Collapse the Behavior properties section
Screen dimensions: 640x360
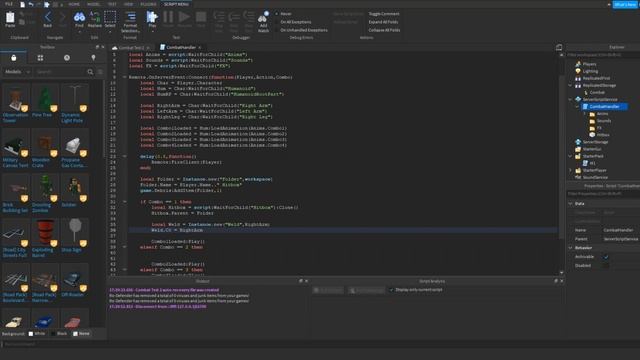point(571,248)
